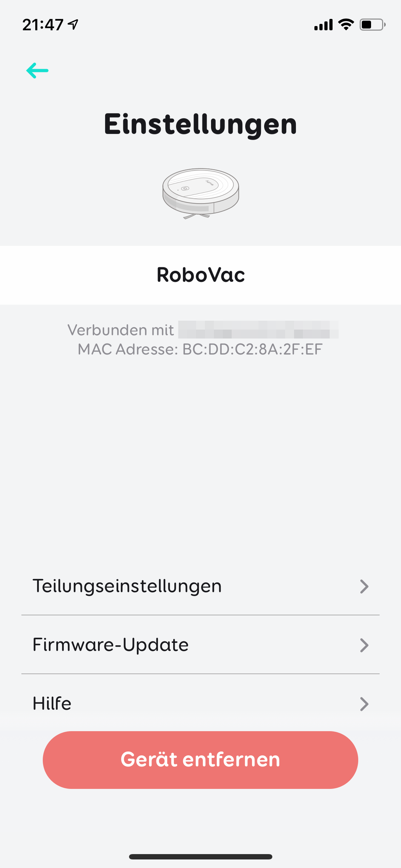
Task: Tap the Verbunden mit label
Action: coord(121,330)
